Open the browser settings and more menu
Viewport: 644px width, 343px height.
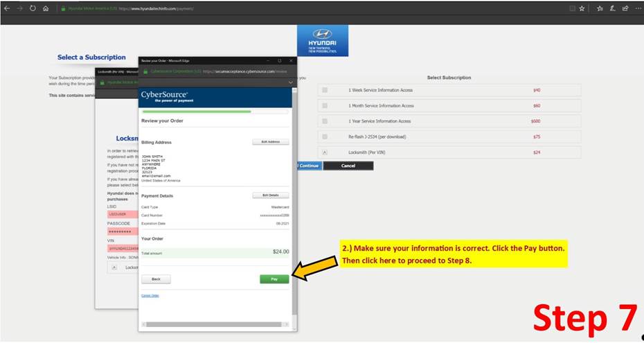638,8
